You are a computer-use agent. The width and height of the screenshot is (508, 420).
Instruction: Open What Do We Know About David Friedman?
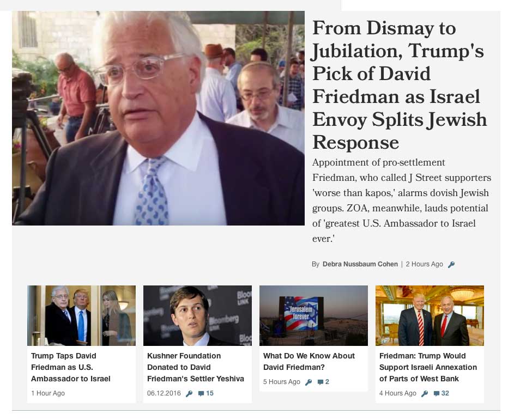(x=309, y=361)
